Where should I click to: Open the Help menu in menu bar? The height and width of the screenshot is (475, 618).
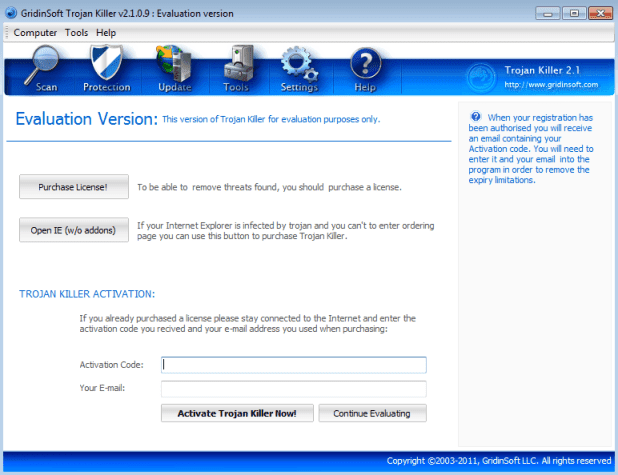pos(106,33)
